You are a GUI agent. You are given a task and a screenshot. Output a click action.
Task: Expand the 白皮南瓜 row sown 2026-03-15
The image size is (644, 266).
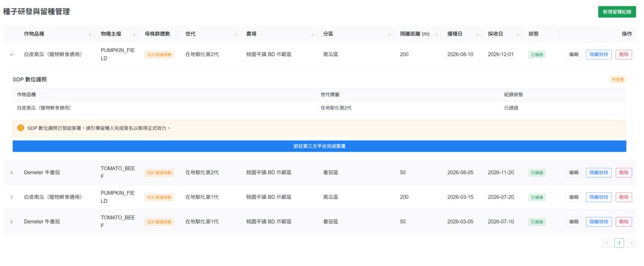[x=11, y=197]
